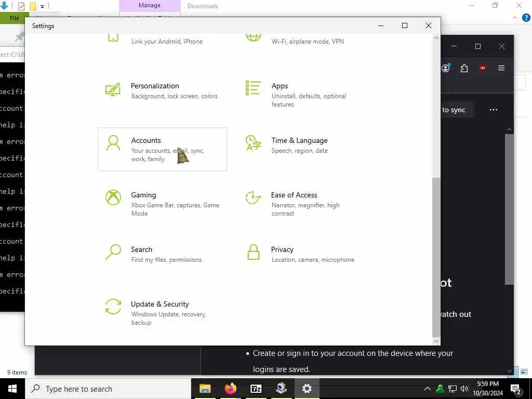Select the Manage ribbon tab in Explorer
This screenshot has height=399, width=532.
[x=150, y=6]
